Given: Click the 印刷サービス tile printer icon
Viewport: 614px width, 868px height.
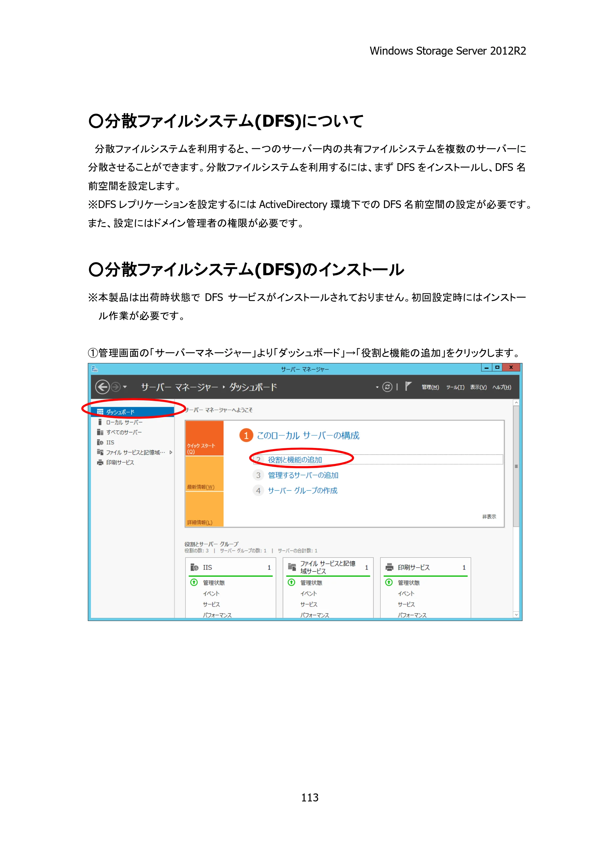Looking at the screenshot, I should click(389, 567).
